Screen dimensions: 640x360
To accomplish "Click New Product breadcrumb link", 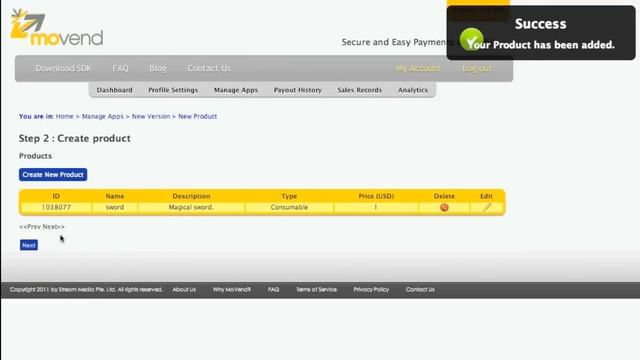I will 198,116.
